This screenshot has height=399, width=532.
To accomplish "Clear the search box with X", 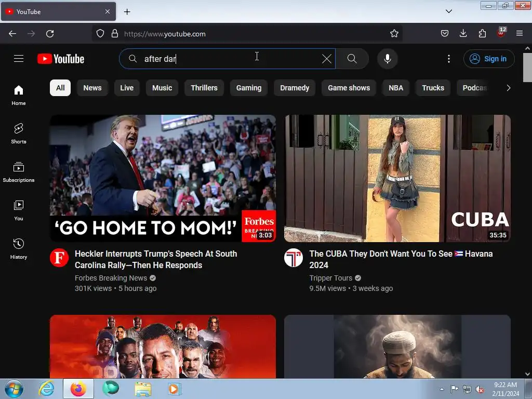I will (x=327, y=59).
